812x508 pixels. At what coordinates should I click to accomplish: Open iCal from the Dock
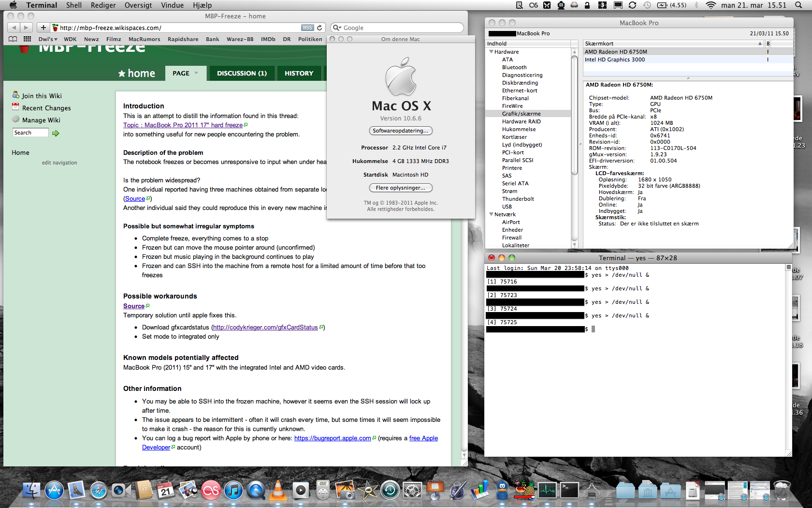click(165, 491)
